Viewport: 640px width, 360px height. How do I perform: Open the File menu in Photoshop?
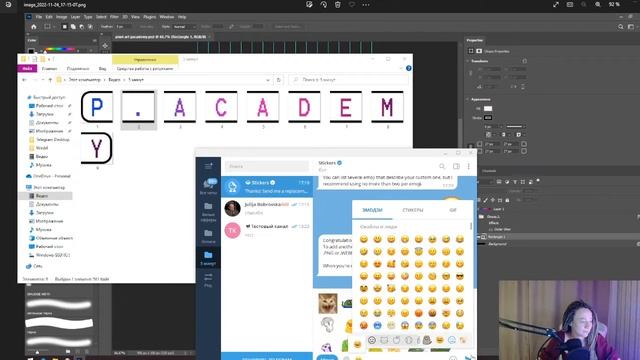(x=39, y=17)
